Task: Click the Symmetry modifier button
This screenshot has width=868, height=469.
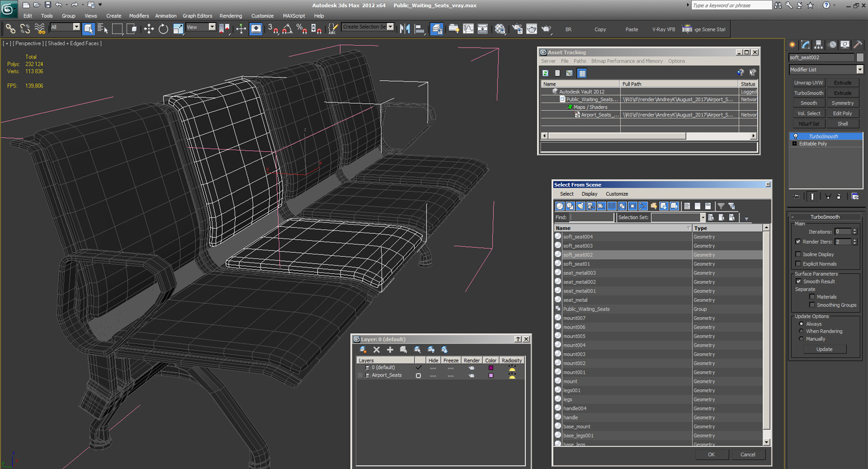Action: tap(843, 103)
